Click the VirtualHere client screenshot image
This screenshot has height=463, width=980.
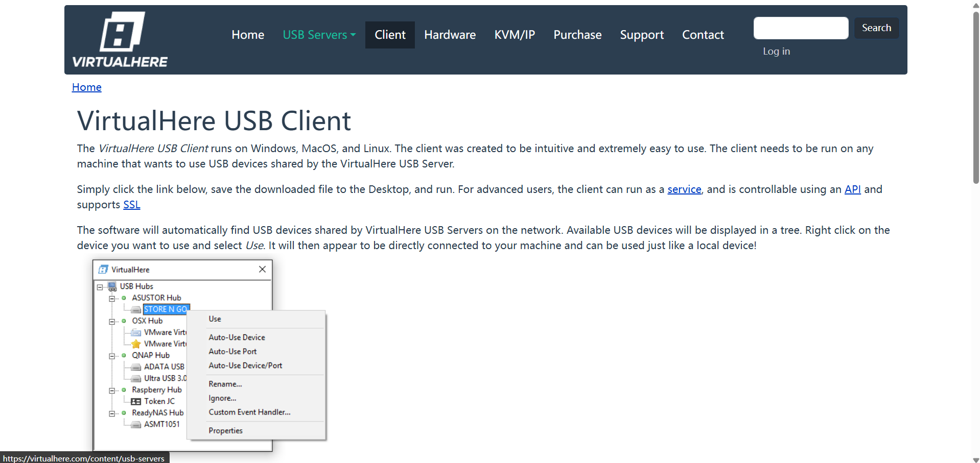pos(209,356)
